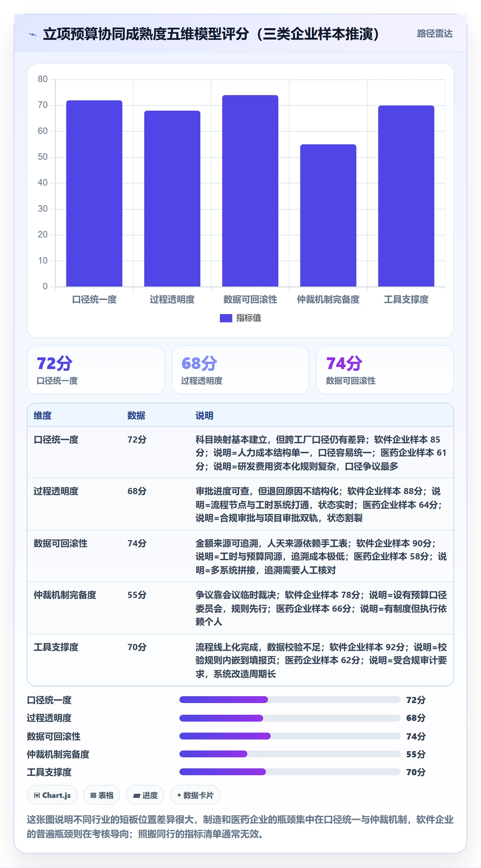481x868 pixels.
Task: Click the 指标值 legend text
Action: 249,318
